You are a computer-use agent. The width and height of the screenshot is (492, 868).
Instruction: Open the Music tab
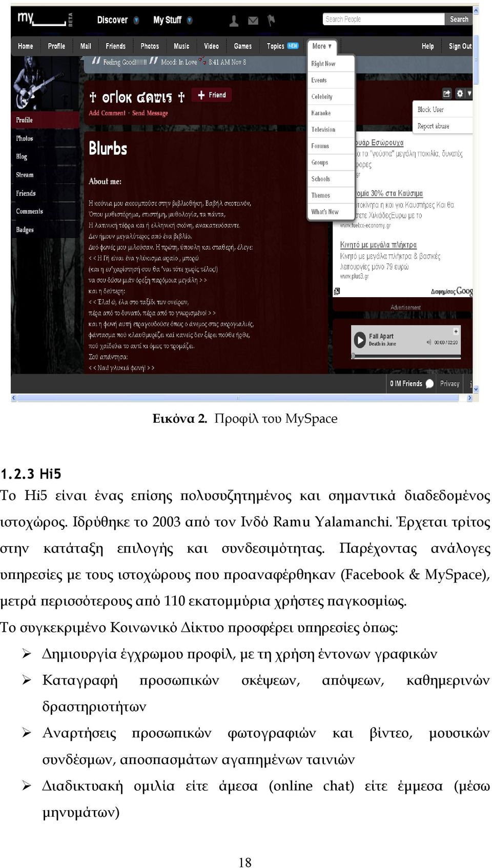[181, 46]
